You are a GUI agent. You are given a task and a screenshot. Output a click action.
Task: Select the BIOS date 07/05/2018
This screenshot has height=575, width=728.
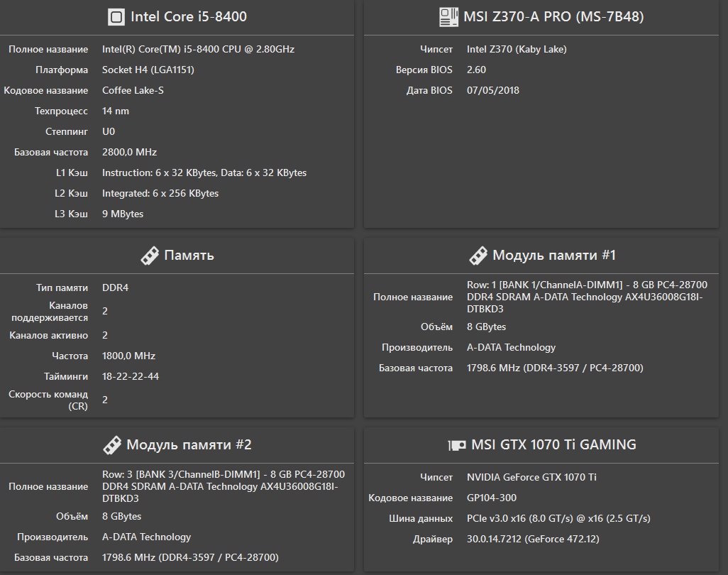(493, 90)
